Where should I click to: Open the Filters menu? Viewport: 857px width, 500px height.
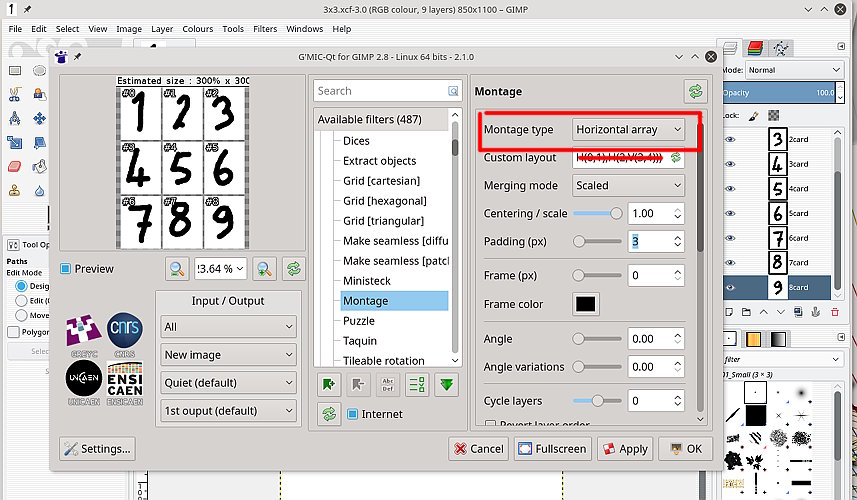click(x=265, y=29)
